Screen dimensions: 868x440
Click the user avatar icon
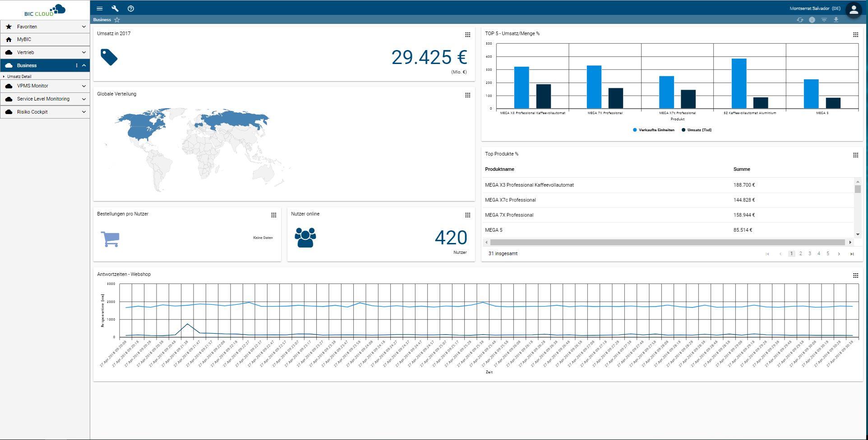point(854,9)
